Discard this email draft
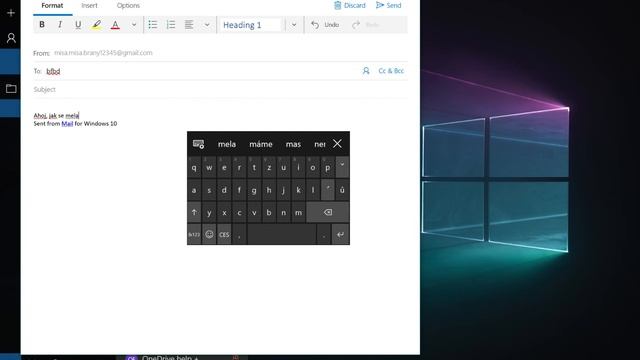Viewport: 640px width, 360px height. (x=350, y=5)
